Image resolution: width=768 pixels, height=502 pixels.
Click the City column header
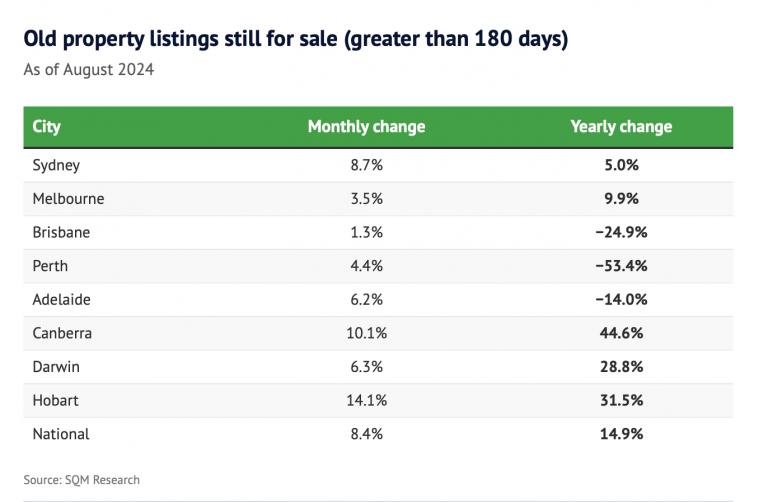[47, 127]
